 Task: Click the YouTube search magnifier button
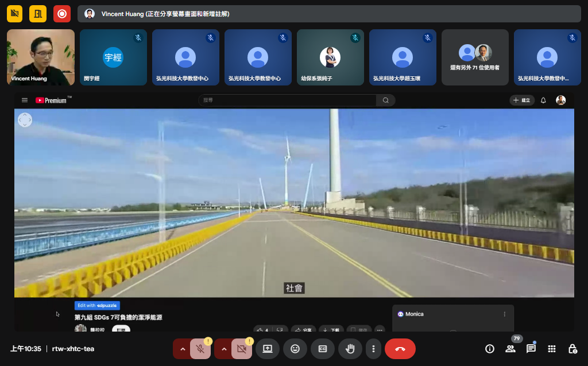coord(385,100)
